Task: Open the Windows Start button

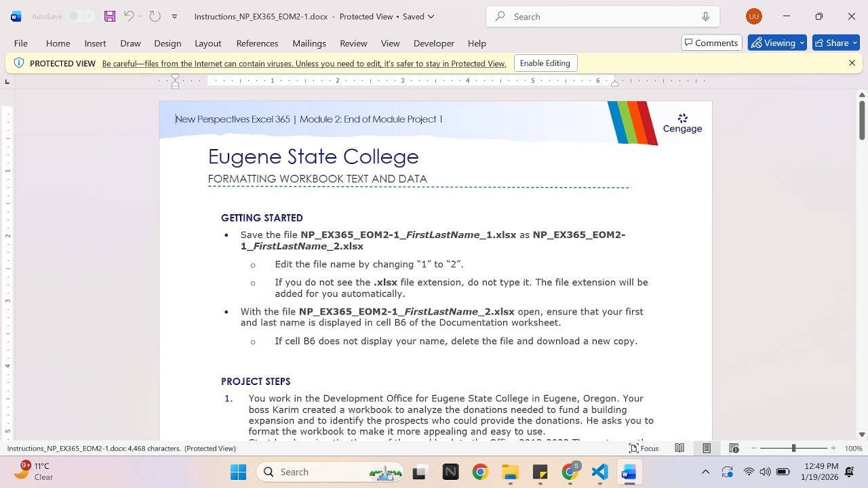Action: tap(238, 472)
